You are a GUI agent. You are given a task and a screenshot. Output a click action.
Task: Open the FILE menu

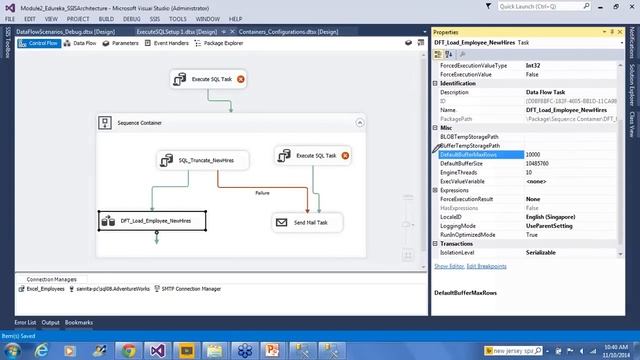[10, 19]
